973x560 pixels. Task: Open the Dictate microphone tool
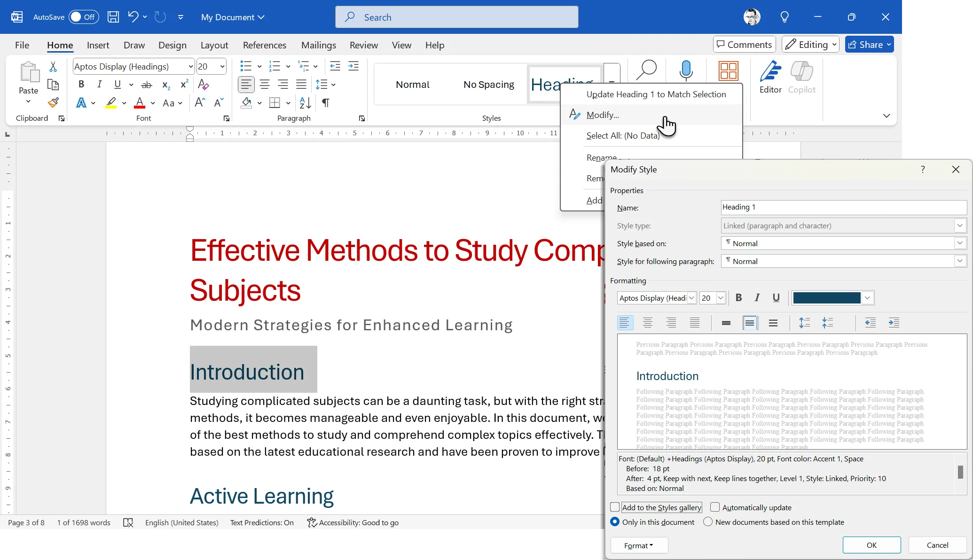(x=686, y=70)
